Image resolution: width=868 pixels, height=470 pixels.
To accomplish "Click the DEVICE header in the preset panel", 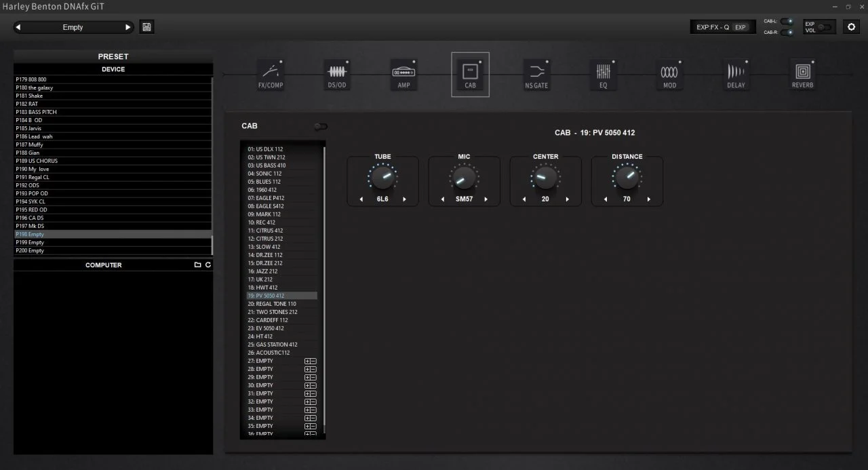I will coord(113,69).
